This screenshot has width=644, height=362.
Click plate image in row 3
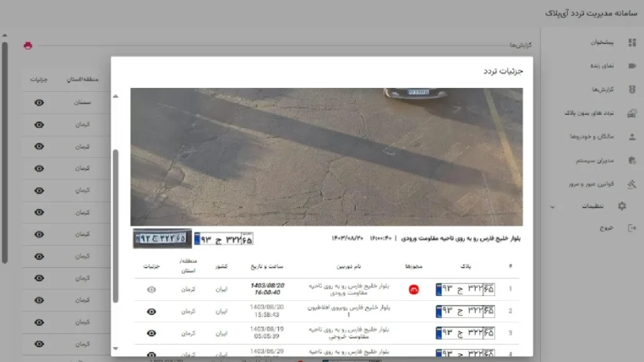click(x=465, y=333)
